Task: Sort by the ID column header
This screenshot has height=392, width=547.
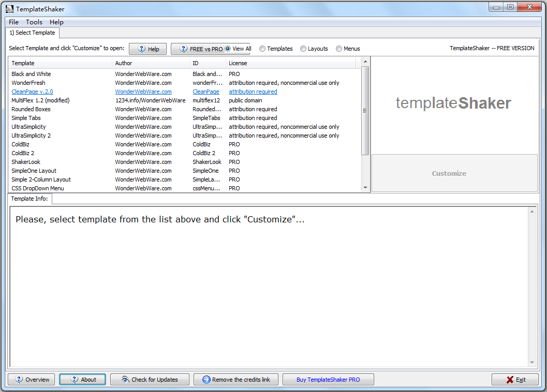Action: point(208,63)
